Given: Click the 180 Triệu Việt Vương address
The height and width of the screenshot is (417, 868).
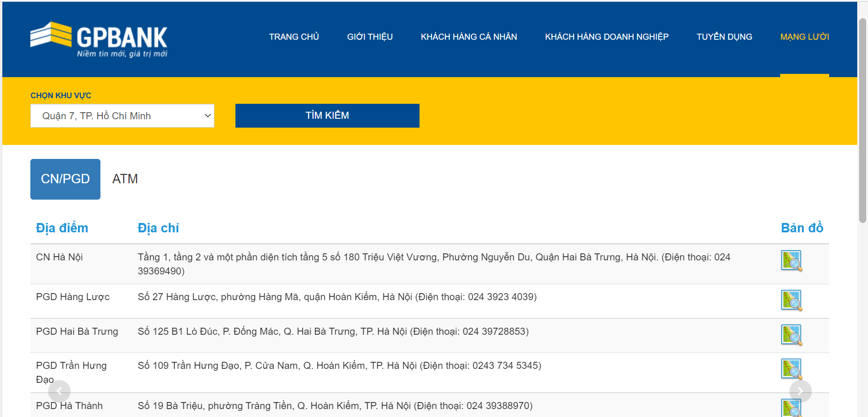Looking at the screenshot, I should (x=434, y=264).
